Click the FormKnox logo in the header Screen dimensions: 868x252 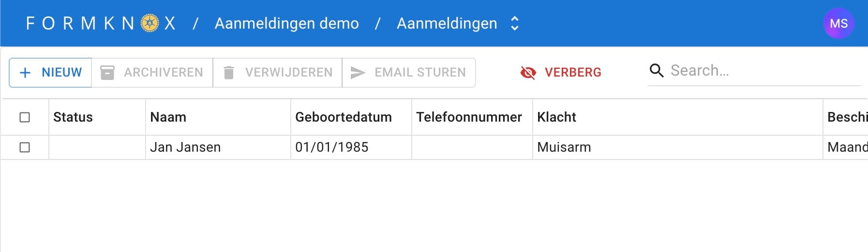[x=101, y=23]
